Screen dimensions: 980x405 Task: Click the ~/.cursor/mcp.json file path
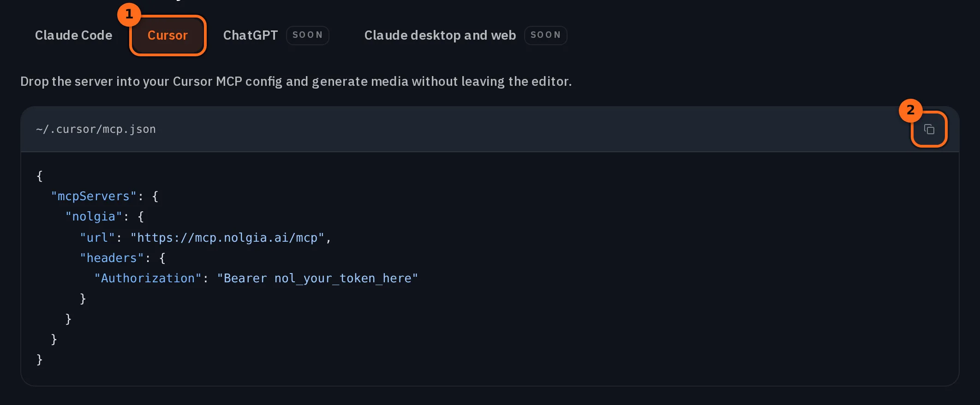(96, 129)
